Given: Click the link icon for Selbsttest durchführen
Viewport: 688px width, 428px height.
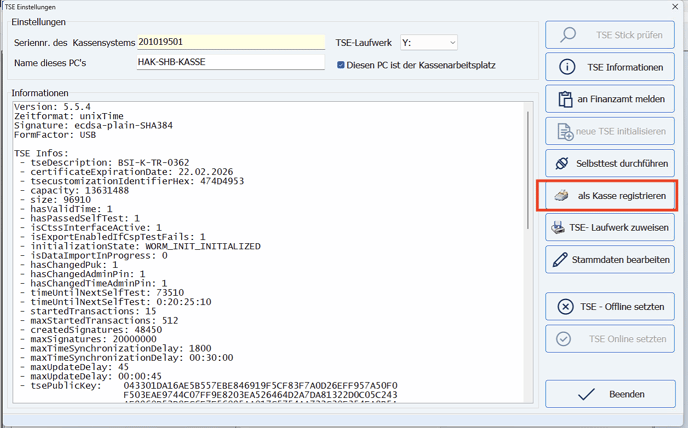Looking at the screenshot, I should (561, 163).
